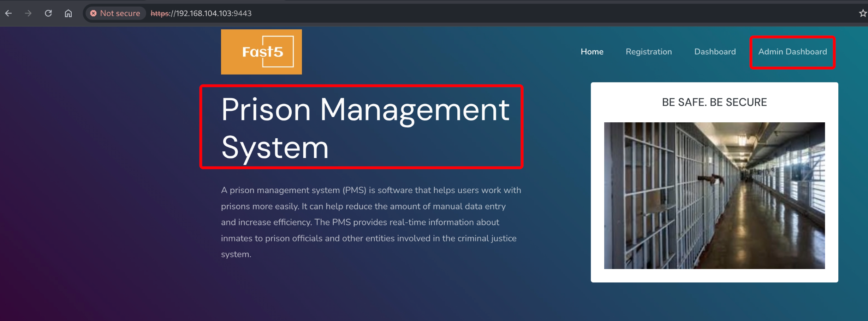Click the browser home icon
The width and height of the screenshot is (868, 321).
68,13
